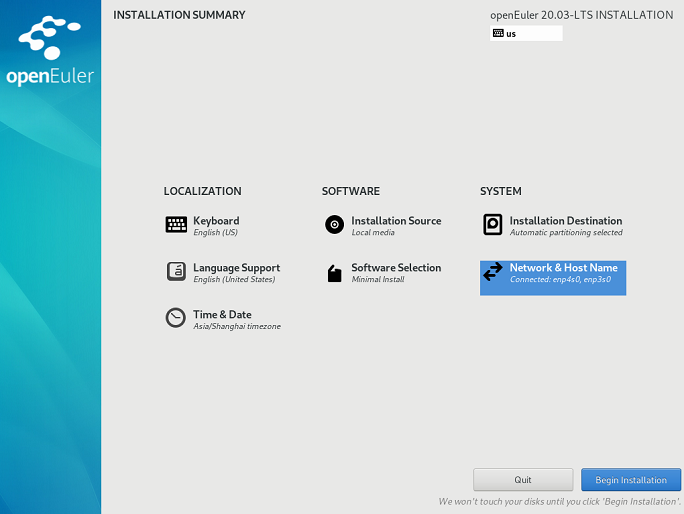Open Language Support via its icon
Screen dimensions: 684x514
click(176, 271)
